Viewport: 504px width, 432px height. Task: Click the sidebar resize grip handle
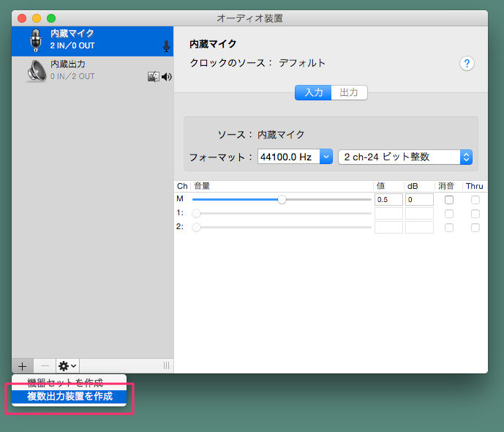click(166, 366)
